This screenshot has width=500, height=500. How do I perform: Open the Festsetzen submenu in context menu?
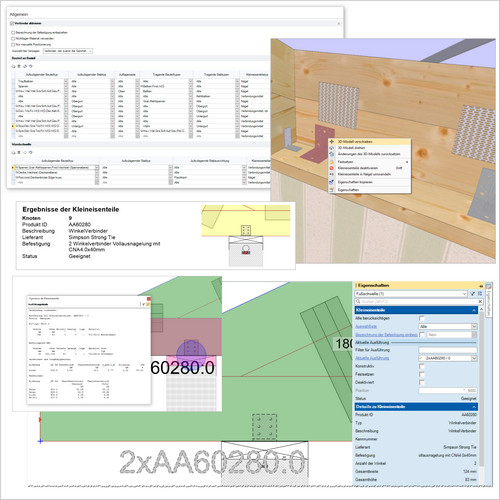pyautogui.click(x=369, y=162)
